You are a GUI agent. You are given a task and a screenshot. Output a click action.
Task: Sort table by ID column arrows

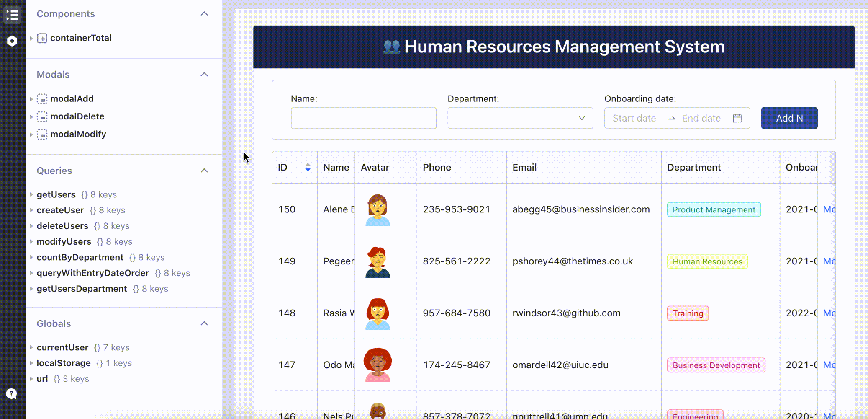point(308,167)
